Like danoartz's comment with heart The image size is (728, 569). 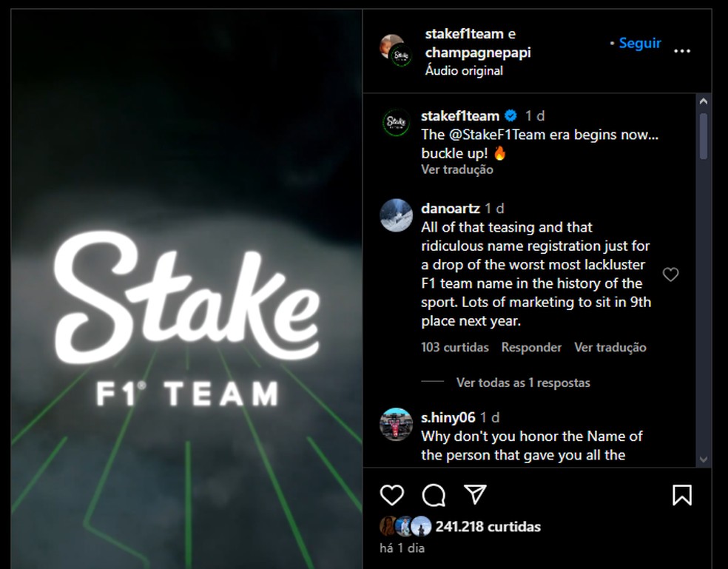point(670,274)
